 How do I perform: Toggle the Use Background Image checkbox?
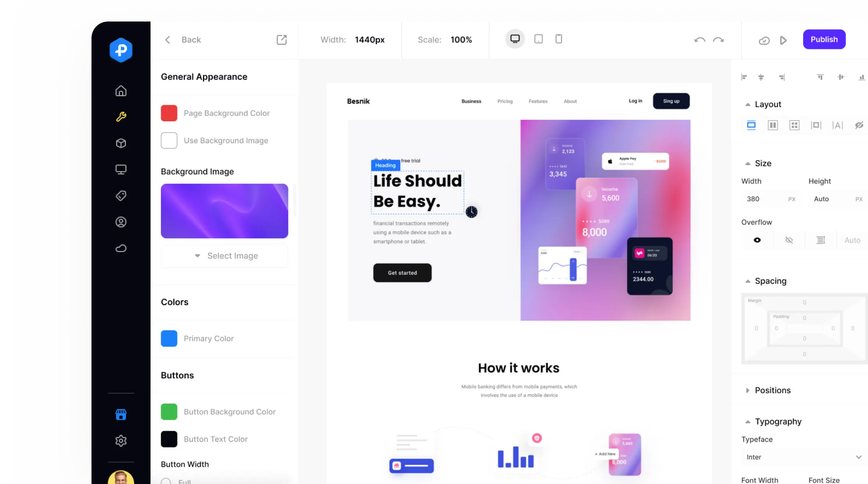click(169, 140)
